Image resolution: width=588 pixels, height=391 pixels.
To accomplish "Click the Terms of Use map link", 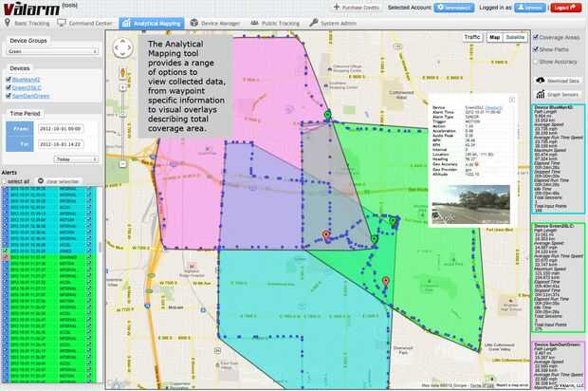I will 482,385.
